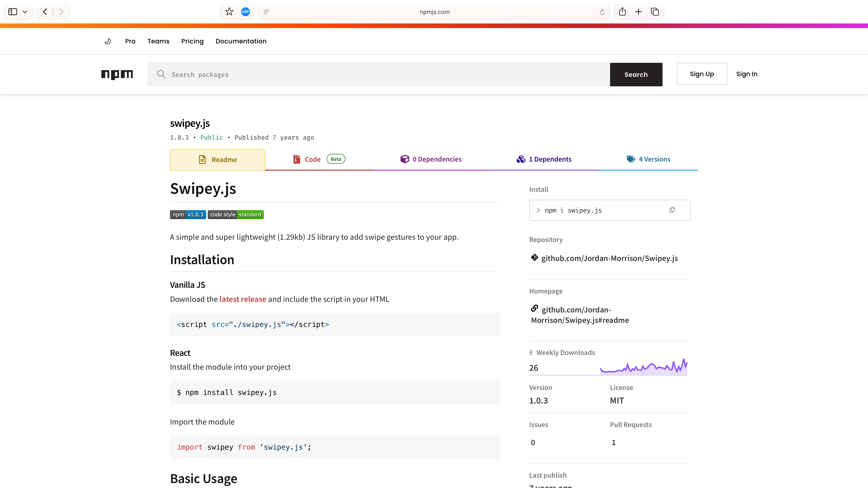Image resolution: width=868 pixels, height=488 pixels.
Task: Click the homepage chain link icon
Action: (534, 308)
